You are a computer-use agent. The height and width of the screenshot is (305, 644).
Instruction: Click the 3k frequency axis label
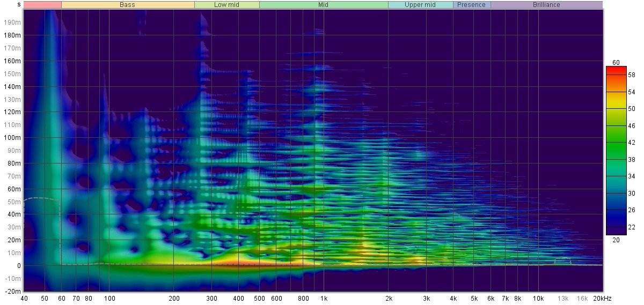click(x=426, y=299)
